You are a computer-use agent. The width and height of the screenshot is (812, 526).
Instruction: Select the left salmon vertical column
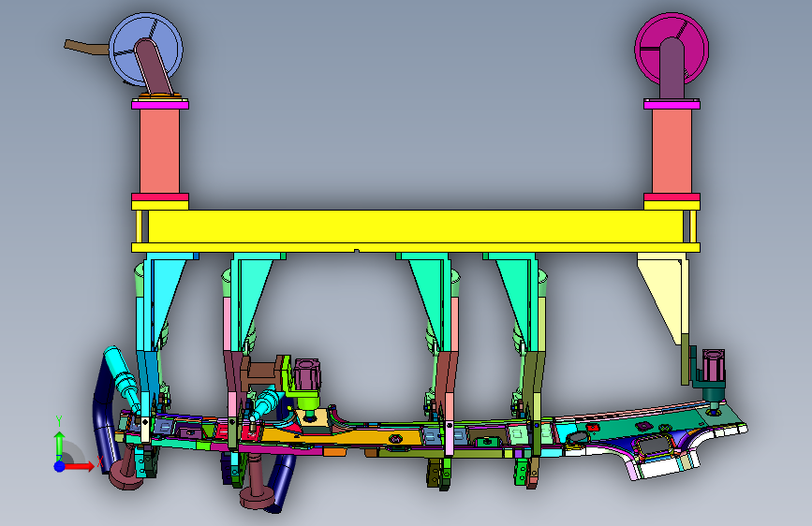pos(159,152)
